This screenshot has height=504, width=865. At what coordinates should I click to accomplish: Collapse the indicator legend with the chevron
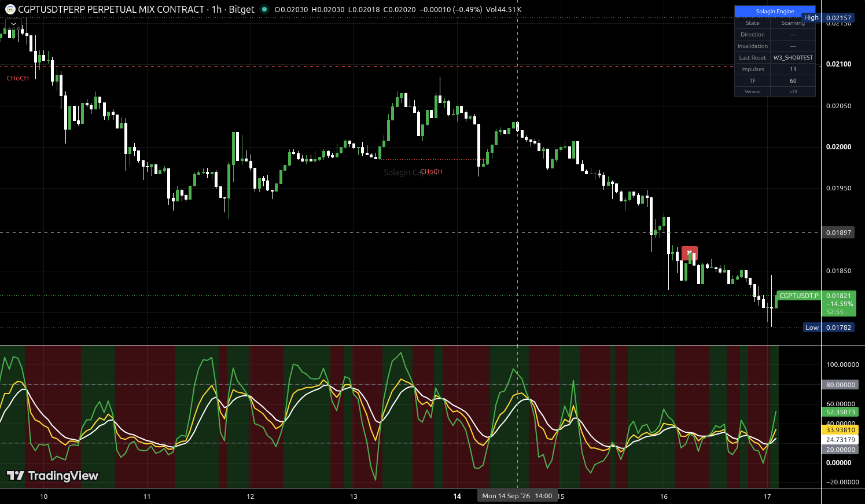[13, 24]
